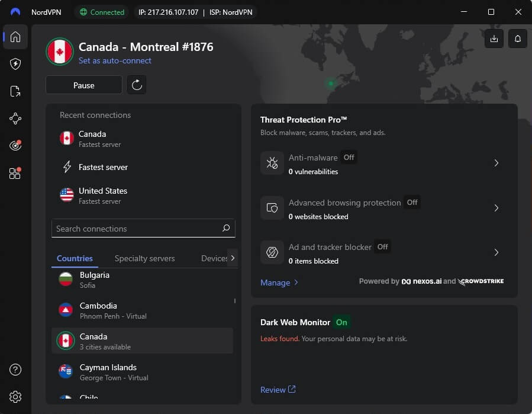Expand hidden tabs with the right arrow chevron
This screenshot has width=532, height=414.
pyautogui.click(x=232, y=258)
